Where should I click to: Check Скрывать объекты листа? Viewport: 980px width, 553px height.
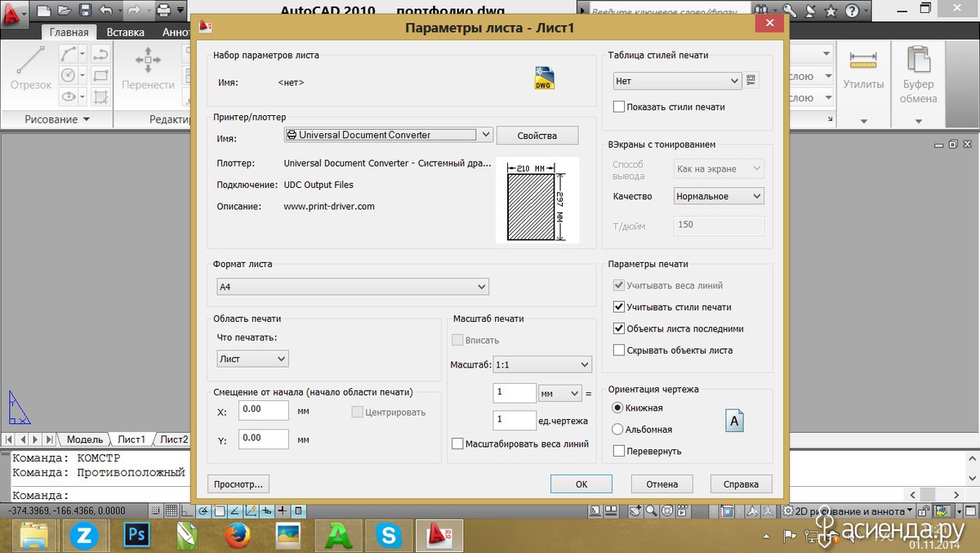click(x=619, y=350)
